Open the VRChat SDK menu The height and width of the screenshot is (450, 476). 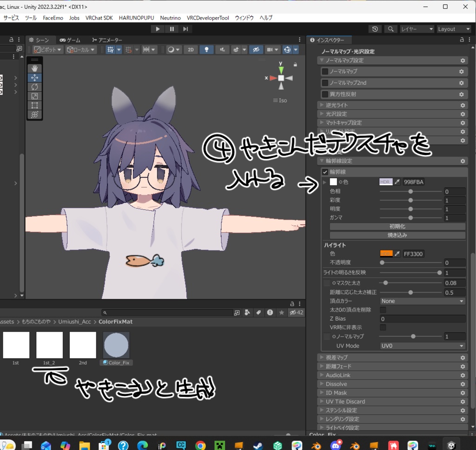(x=99, y=18)
